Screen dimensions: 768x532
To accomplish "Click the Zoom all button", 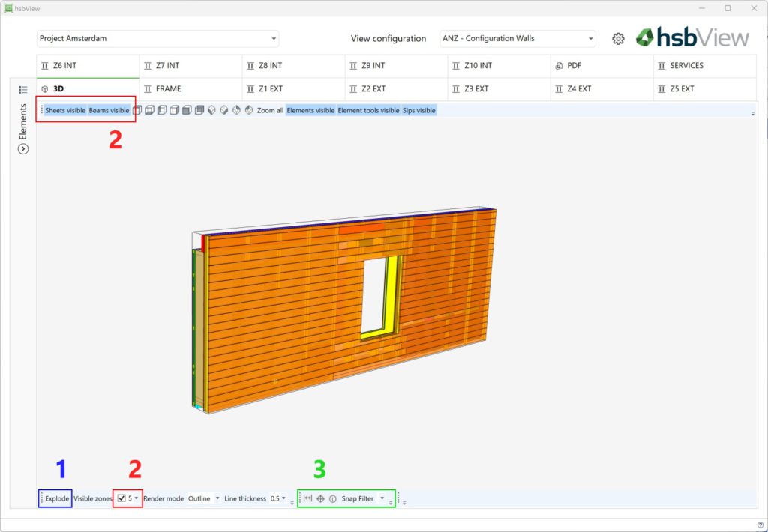I will point(270,111).
